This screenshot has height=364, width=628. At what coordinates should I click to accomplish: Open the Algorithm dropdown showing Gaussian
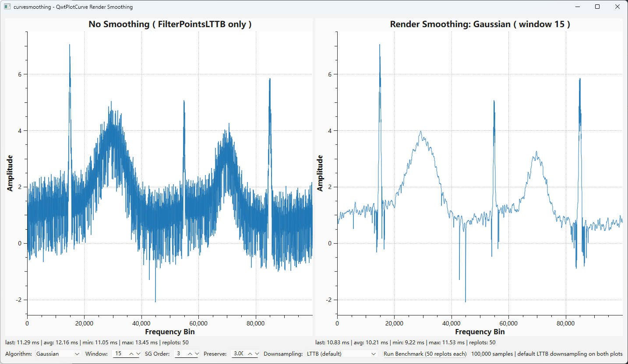[x=58, y=353]
